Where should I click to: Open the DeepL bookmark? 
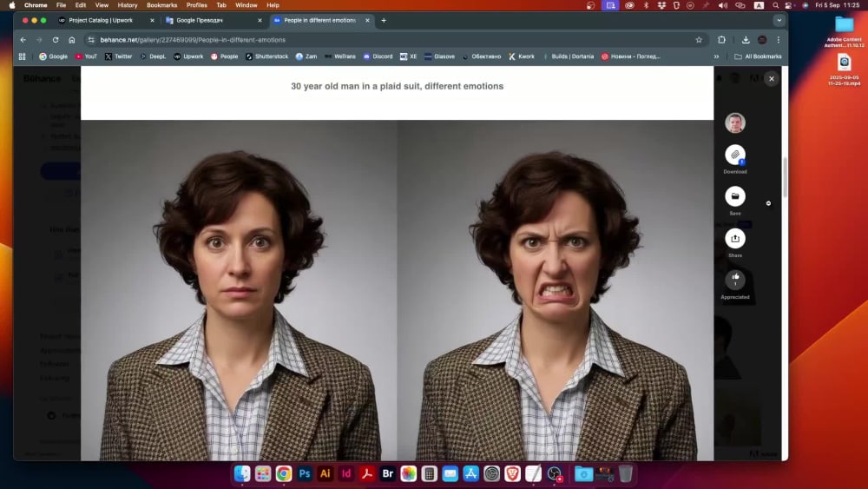coord(153,56)
